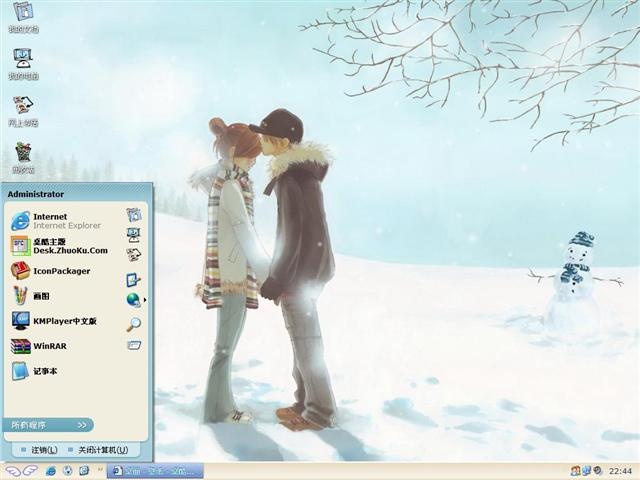Open Network Places icon in start menu

[134, 255]
